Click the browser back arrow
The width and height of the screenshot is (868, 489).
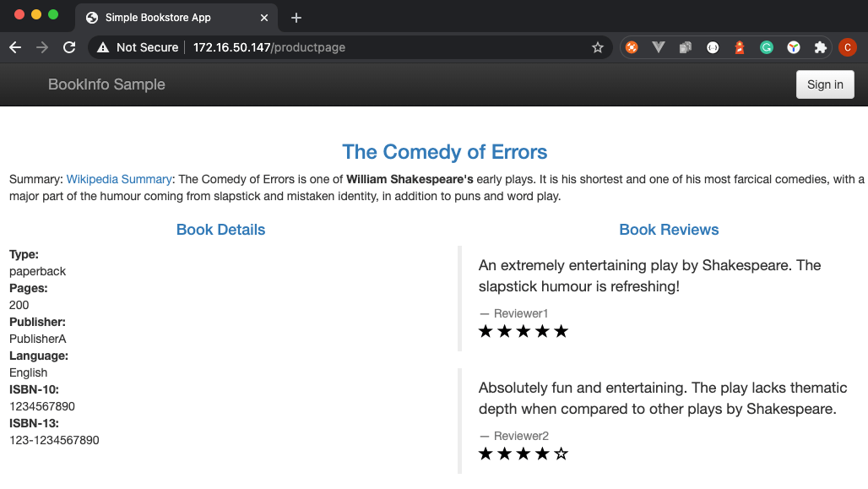15,47
